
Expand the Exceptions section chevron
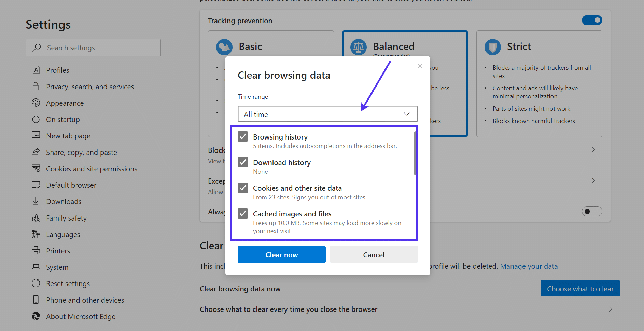pos(593,181)
